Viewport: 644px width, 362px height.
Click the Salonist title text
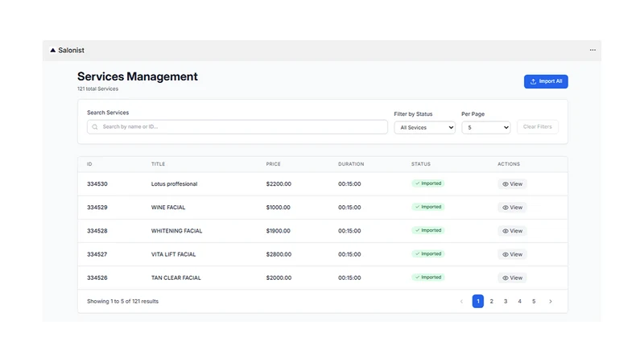[x=71, y=50]
